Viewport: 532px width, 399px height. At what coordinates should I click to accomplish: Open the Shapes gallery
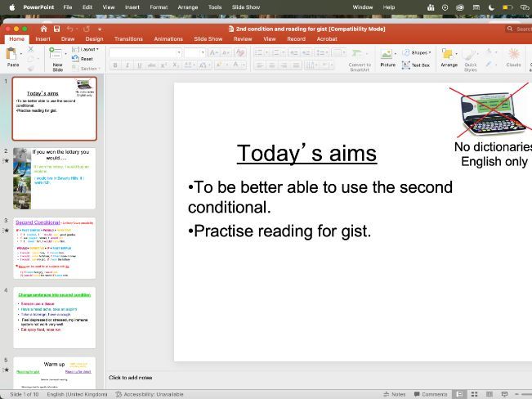(416, 52)
